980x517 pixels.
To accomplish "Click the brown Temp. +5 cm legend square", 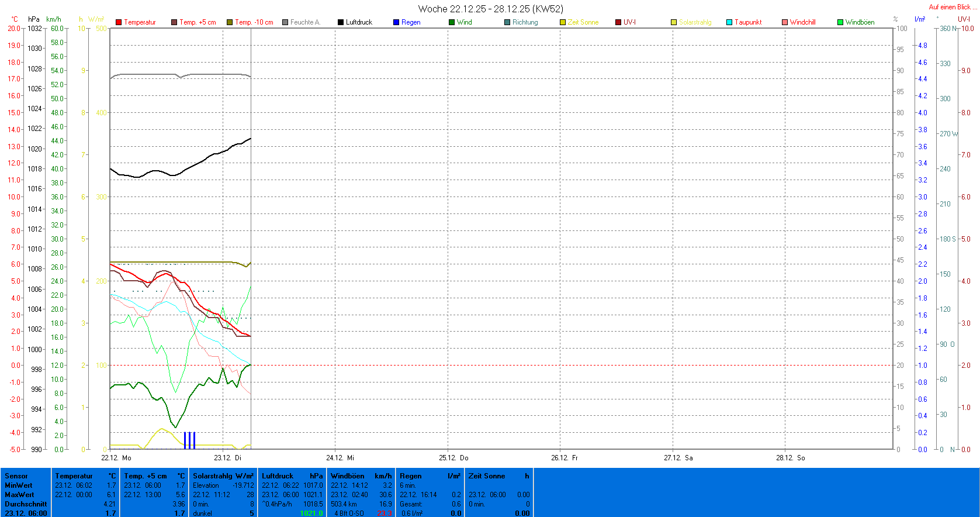I will [174, 22].
